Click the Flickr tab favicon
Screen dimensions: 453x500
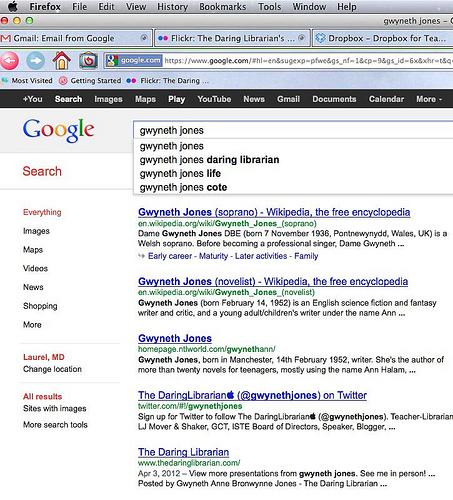(x=163, y=38)
